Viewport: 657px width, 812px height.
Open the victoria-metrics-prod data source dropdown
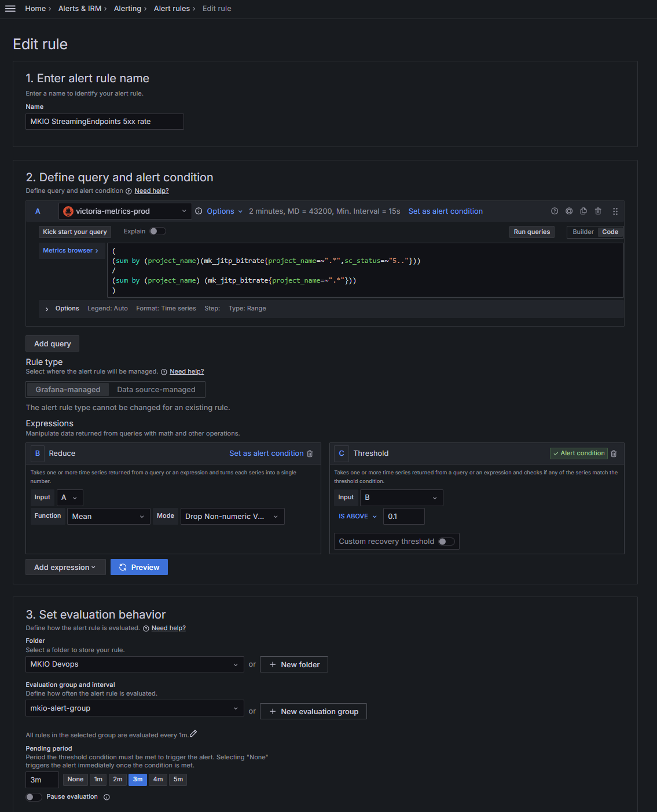click(x=125, y=211)
